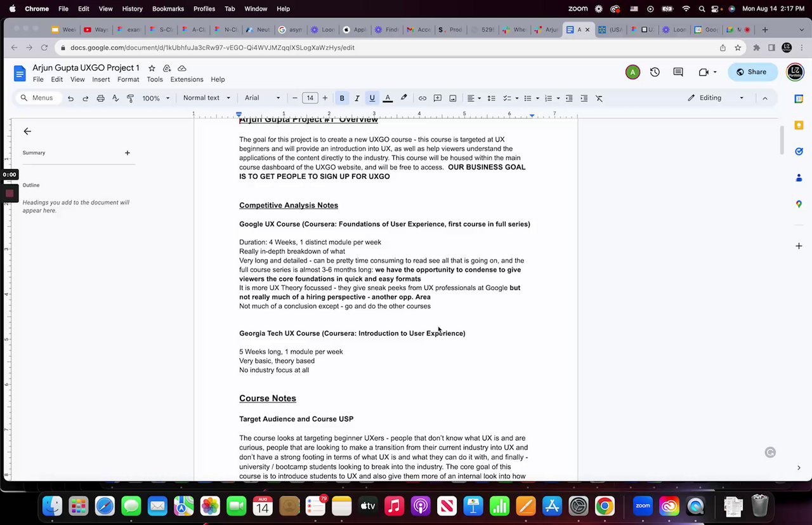The height and width of the screenshot is (525, 812).
Task: Search Menus box in toolbar
Action: [37, 98]
